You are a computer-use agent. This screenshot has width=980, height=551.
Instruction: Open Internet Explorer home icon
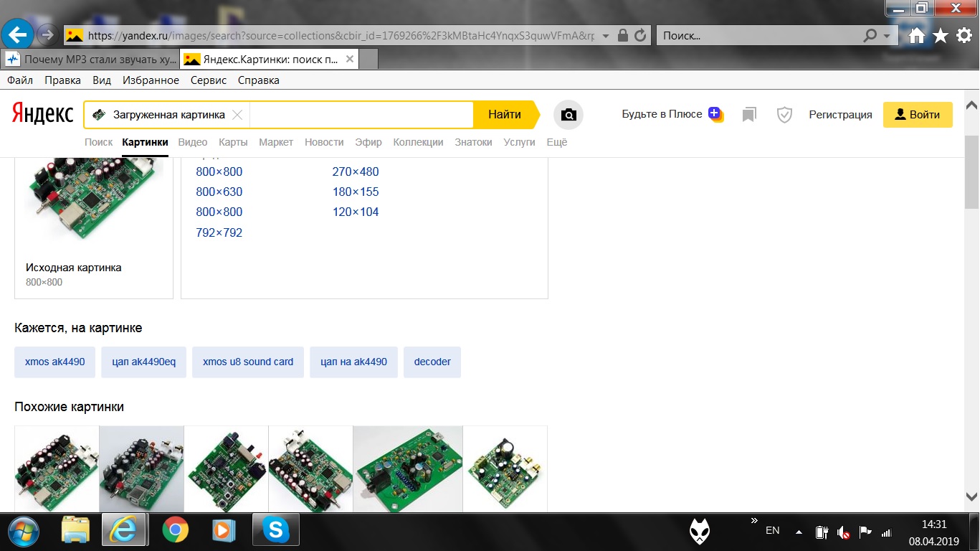(916, 35)
